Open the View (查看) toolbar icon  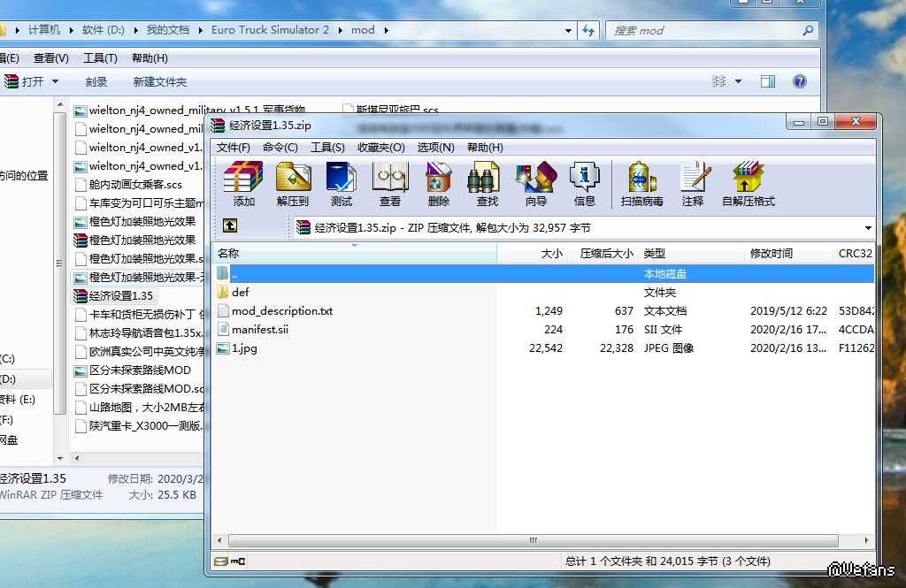[389, 184]
